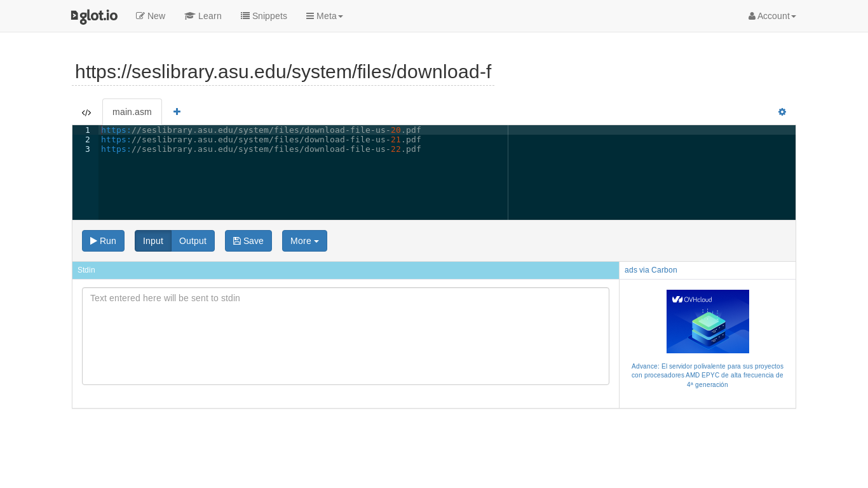The image size is (868, 488).
Task: Select the main.asm file tab
Action: 132,112
